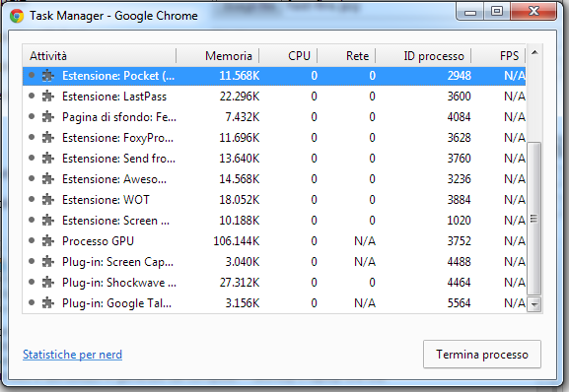Click the vertical scrollbar thumb
Image resolution: width=569 pixels, height=392 pixels.
point(534,219)
